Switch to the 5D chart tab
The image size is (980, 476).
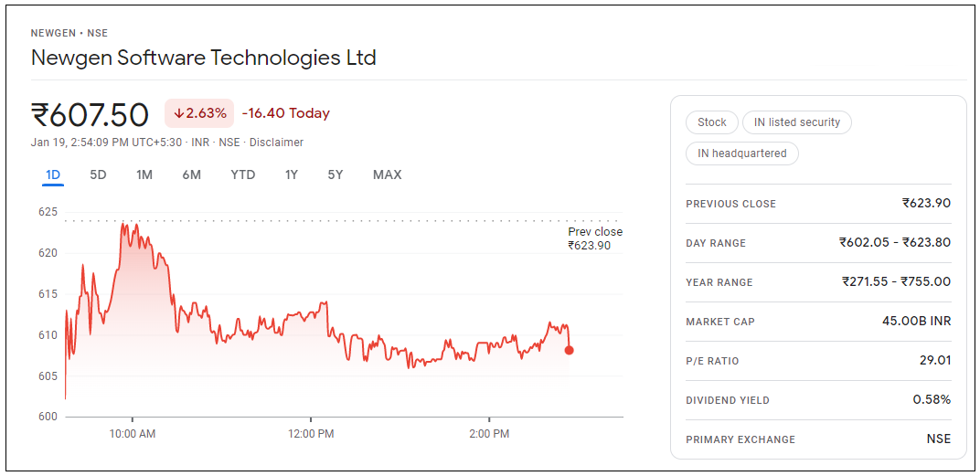point(98,175)
